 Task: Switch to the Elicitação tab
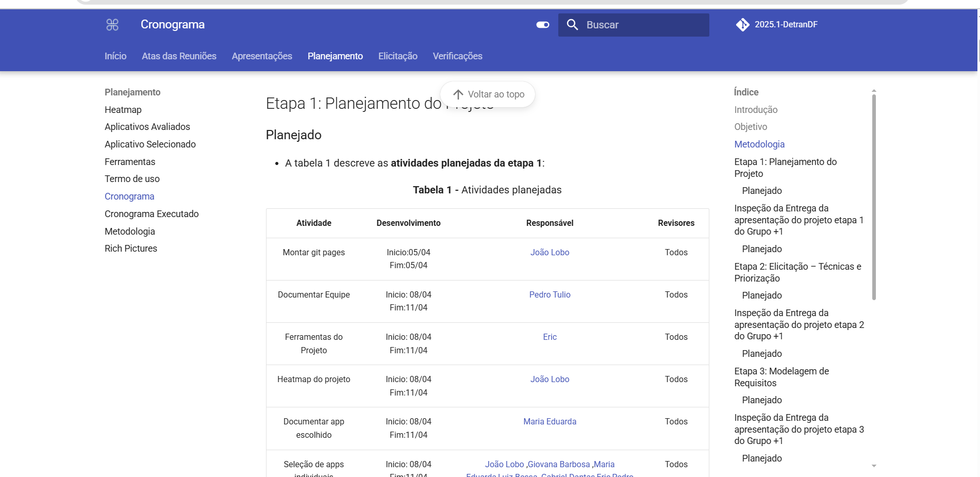tap(398, 56)
